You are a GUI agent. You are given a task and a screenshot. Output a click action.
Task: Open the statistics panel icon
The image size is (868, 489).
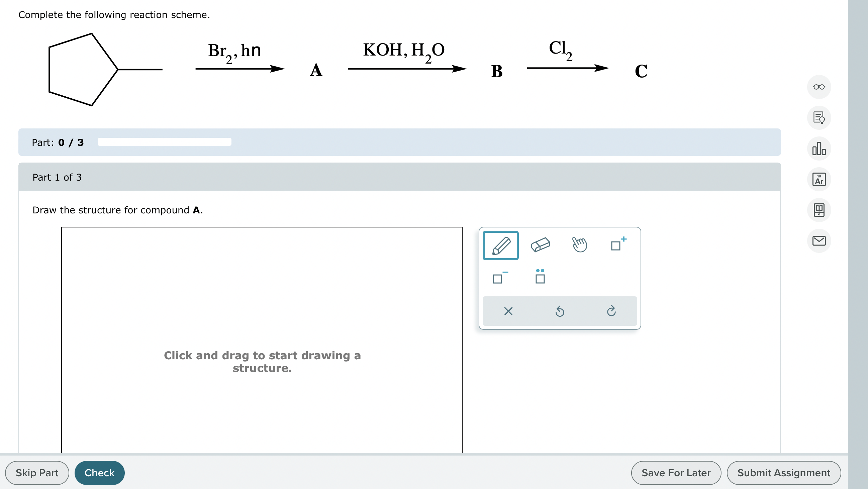point(819,149)
